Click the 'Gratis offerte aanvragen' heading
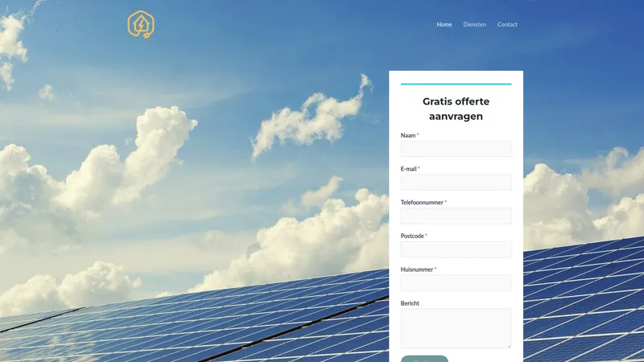Screen dimensions: 644x362 point(456,109)
